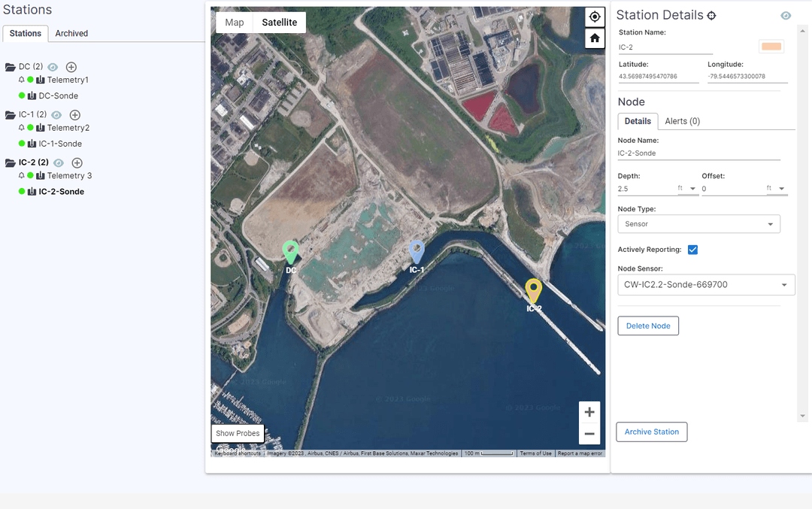This screenshot has height=509, width=812.
Task: Uncheck the Actively Reporting checkbox
Action: click(692, 250)
